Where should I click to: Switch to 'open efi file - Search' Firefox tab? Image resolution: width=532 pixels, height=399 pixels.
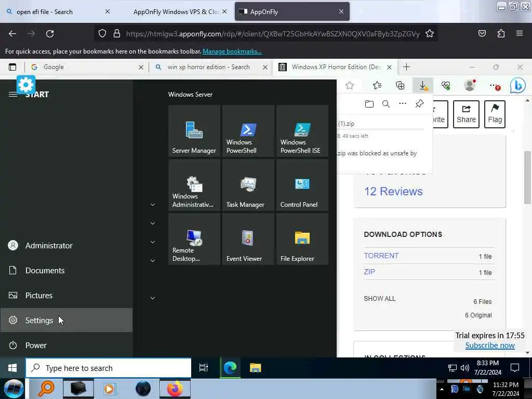point(58,12)
